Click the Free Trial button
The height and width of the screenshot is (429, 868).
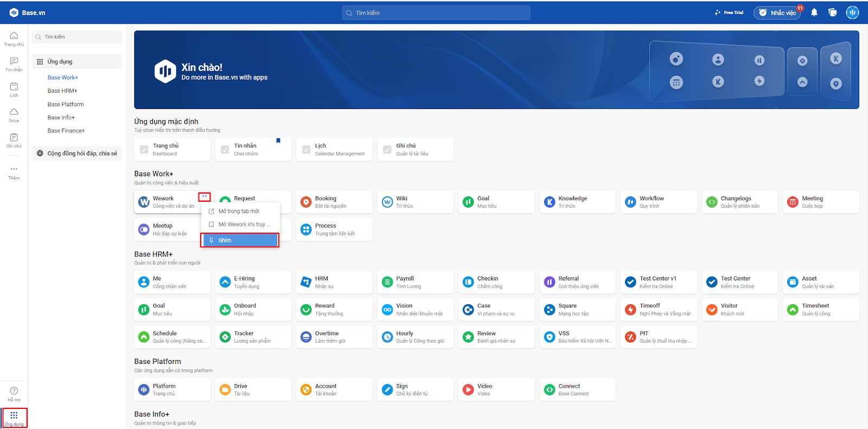tap(729, 12)
